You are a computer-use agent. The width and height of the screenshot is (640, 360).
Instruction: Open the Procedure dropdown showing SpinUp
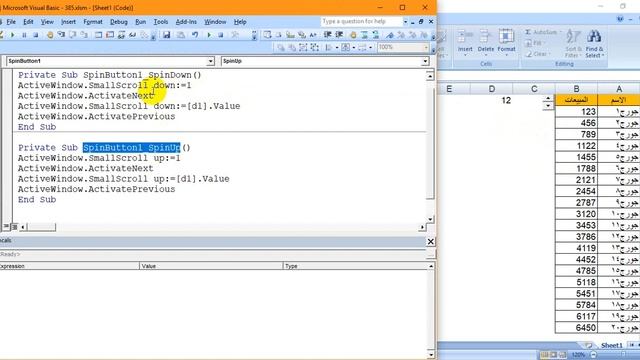(425, 61)
